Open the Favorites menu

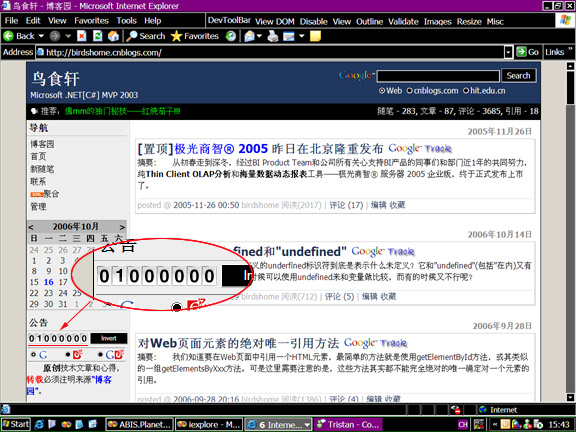click(91, 21)
